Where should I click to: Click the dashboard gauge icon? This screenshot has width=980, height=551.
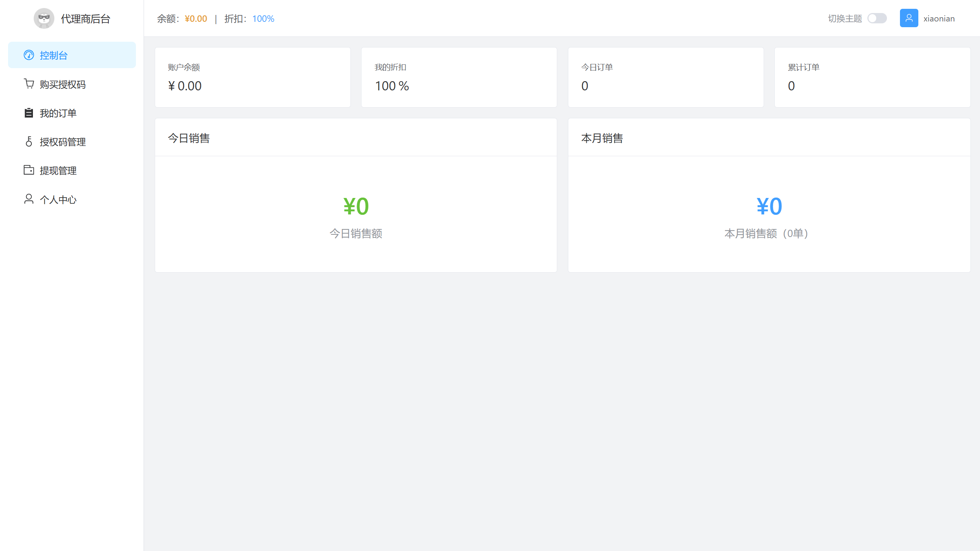tap(29, 55)
